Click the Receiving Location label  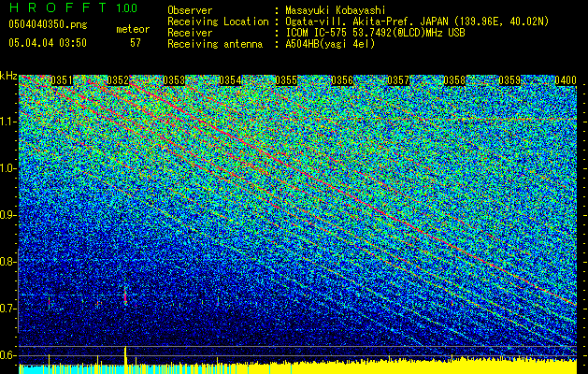[x=218, y=22]
